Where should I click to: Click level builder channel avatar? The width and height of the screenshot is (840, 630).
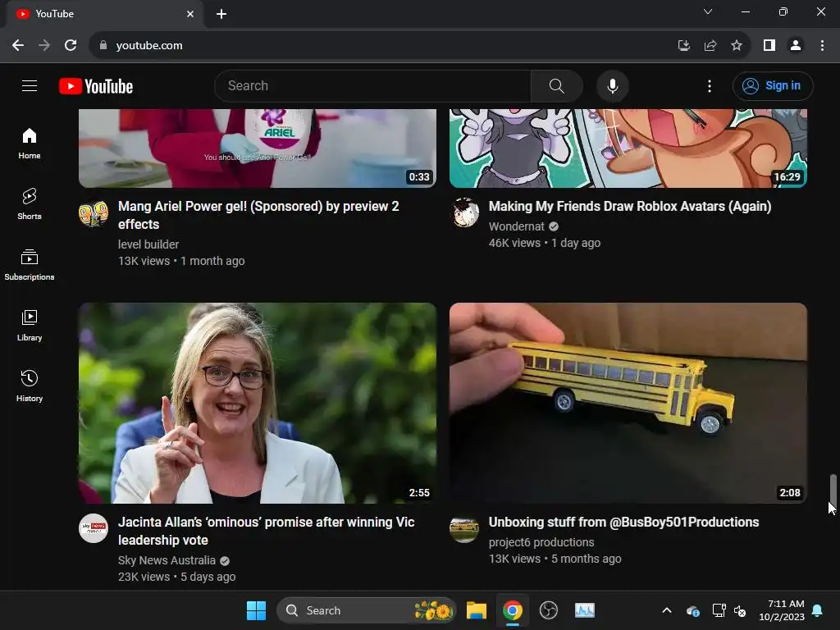(94, 213)
